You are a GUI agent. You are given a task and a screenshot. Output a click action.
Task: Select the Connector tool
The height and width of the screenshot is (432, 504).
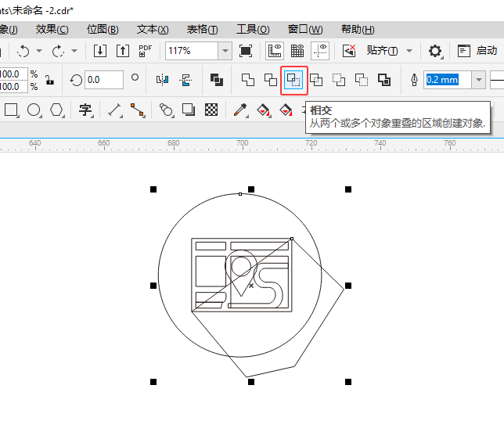coord(137,110)
